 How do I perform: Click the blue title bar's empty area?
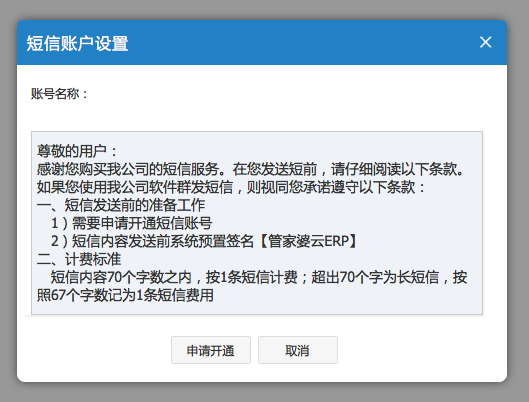coord(304,42)
